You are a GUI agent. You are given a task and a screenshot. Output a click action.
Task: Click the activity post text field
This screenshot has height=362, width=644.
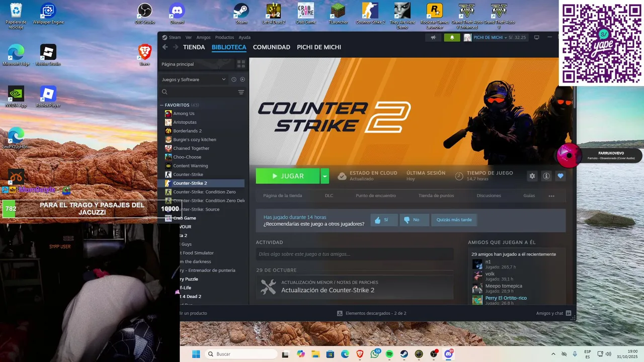click(355, 254)
